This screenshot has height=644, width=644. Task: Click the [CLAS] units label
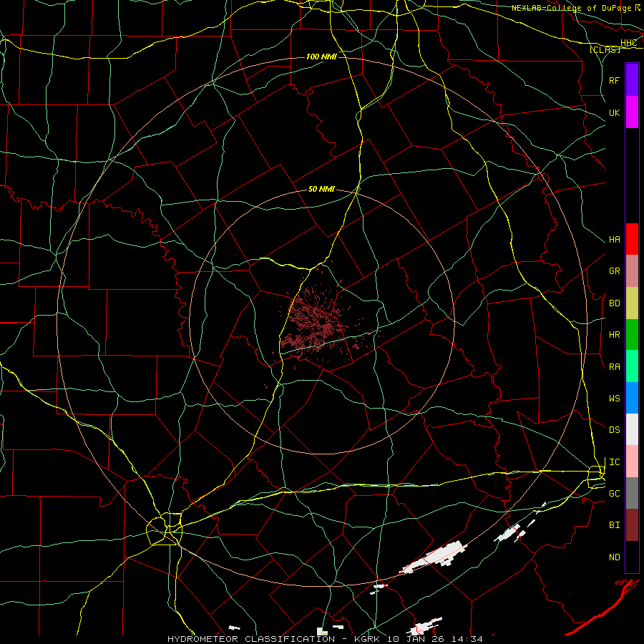point(605,50)
